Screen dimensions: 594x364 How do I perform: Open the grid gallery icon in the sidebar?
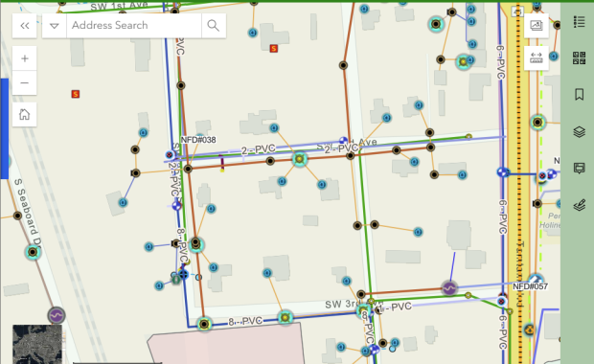(579, 58)
